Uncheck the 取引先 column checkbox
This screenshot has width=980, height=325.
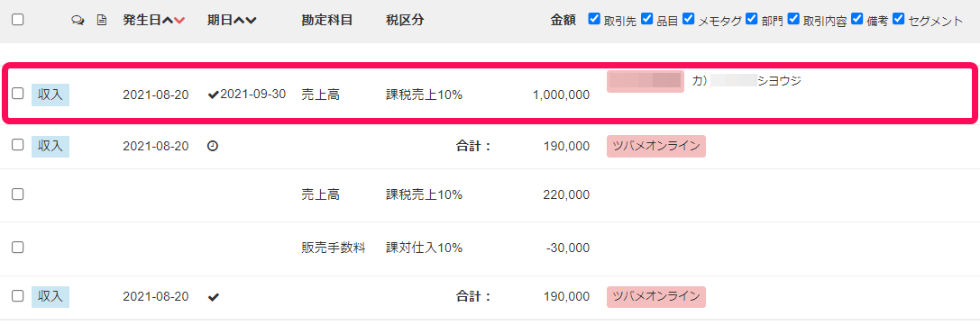tap(594, 19)
